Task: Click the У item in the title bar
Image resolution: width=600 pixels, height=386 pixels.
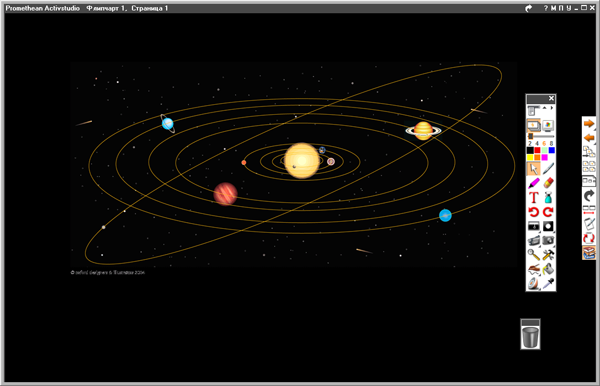Action: point(569,8)
